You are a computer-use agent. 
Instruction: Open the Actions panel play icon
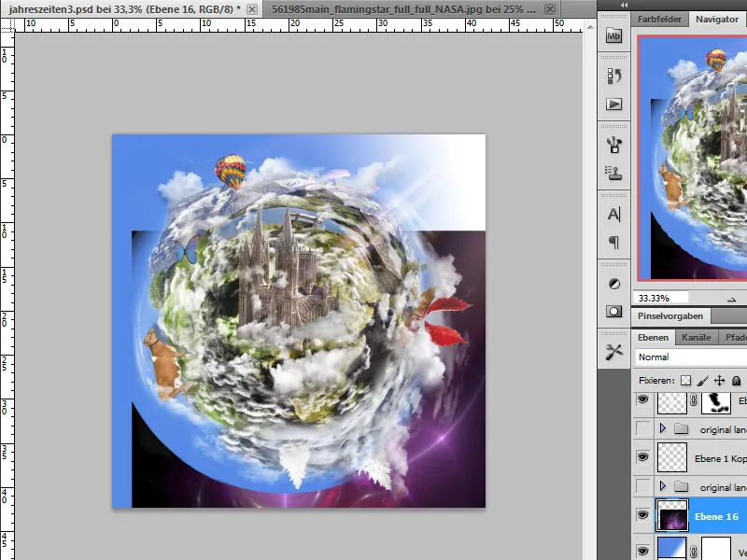click(613, 105)
